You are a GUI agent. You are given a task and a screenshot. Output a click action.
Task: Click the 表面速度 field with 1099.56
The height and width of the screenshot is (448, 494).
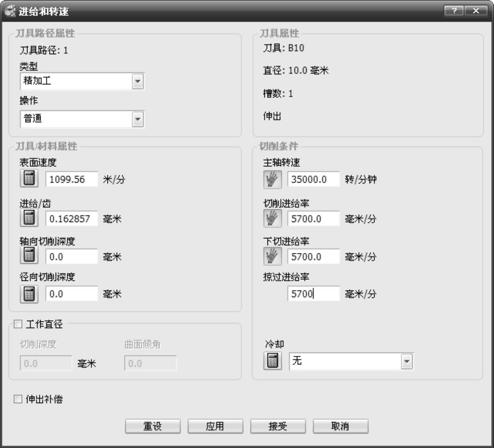pyautogui.click(x=72, y=179)
